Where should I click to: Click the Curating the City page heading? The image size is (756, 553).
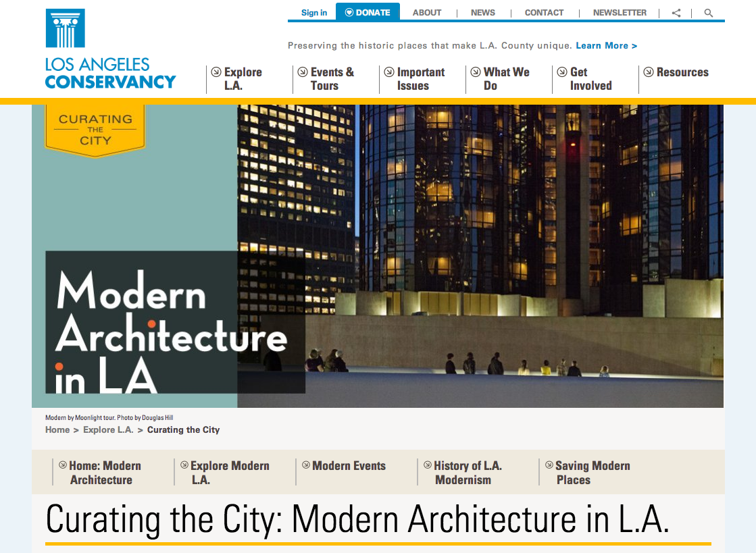coord(357,519)
